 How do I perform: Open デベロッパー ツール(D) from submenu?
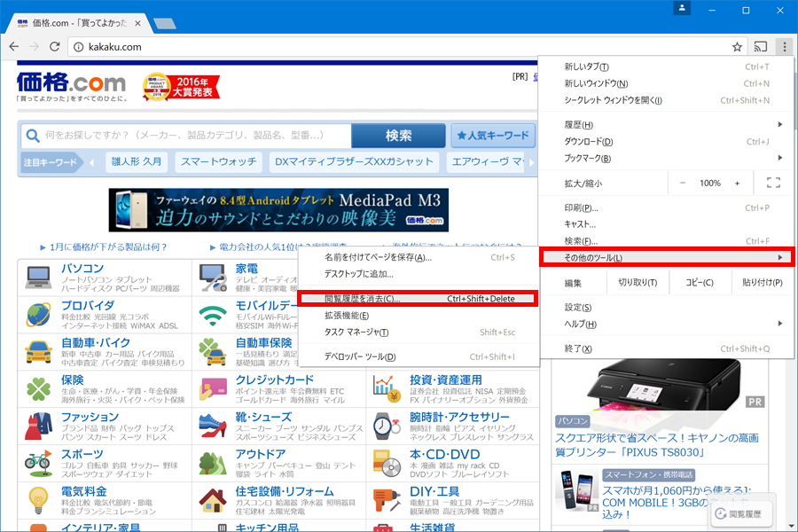click(x=418, y=356)
